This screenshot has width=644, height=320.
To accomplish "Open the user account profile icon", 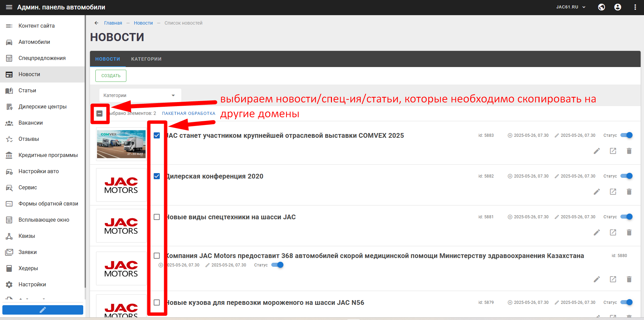I will click(618, 7).
